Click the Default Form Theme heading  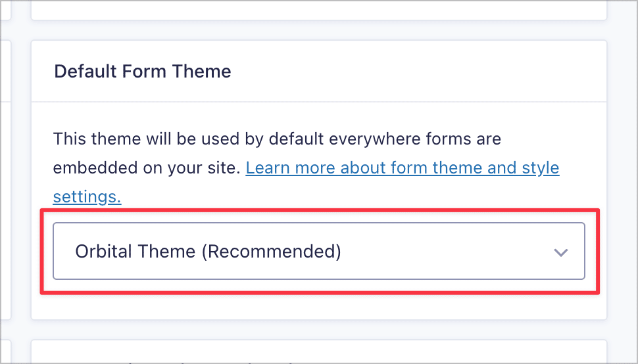[143, 71]
